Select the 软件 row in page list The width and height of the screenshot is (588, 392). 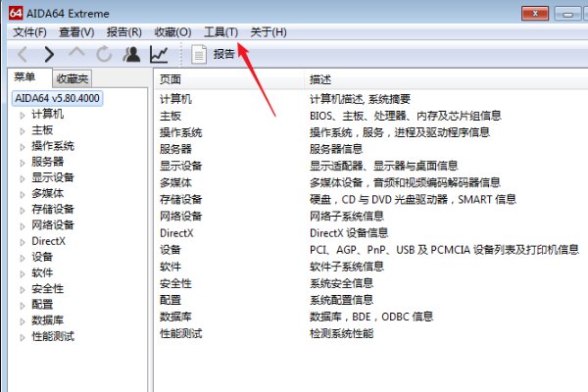pos(371,267)
